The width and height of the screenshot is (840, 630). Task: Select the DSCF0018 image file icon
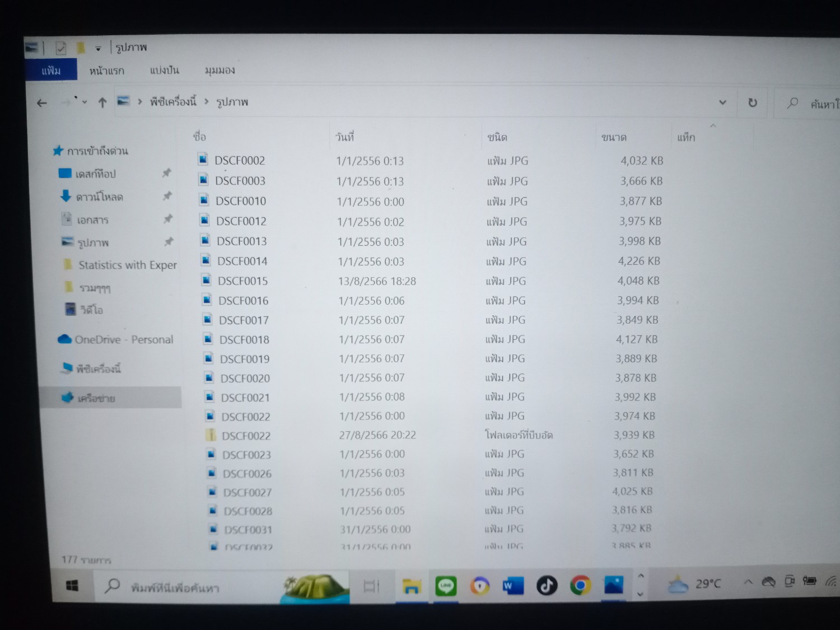point(208,338)
